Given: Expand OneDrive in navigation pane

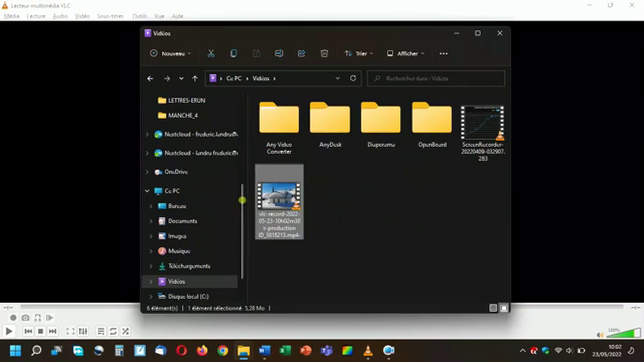Looking at the screenshot, I should click(x=147, y=172).
